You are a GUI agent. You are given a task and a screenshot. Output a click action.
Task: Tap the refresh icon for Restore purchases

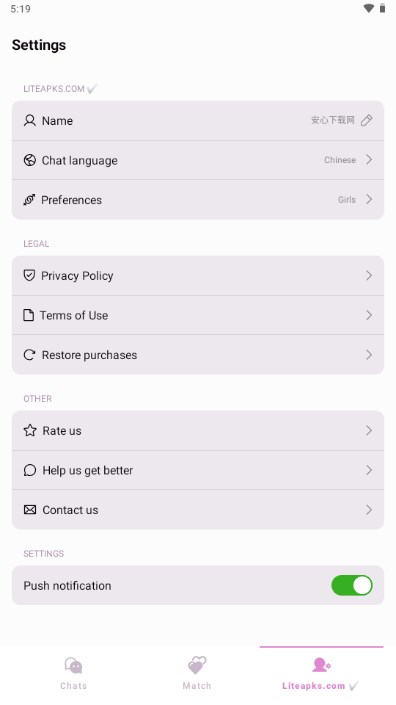click(29, 355)
